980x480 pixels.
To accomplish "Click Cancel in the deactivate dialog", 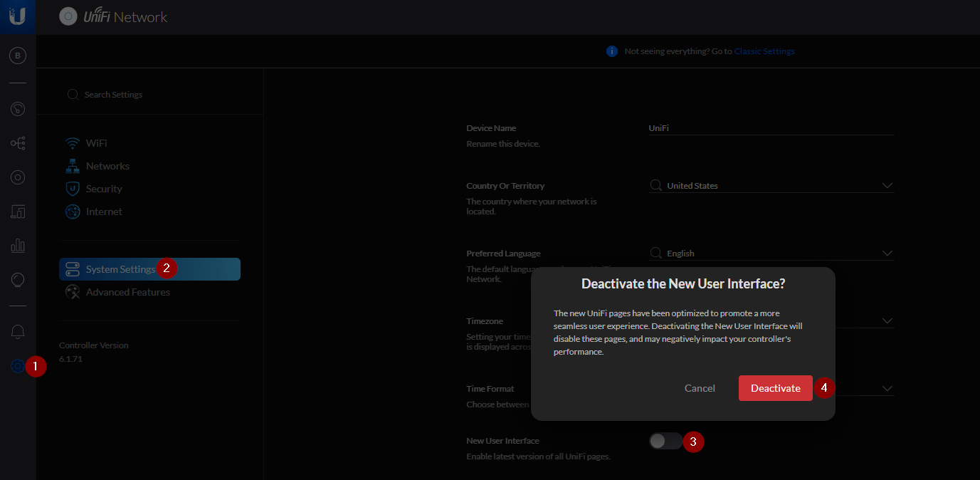I will (700, 388).
